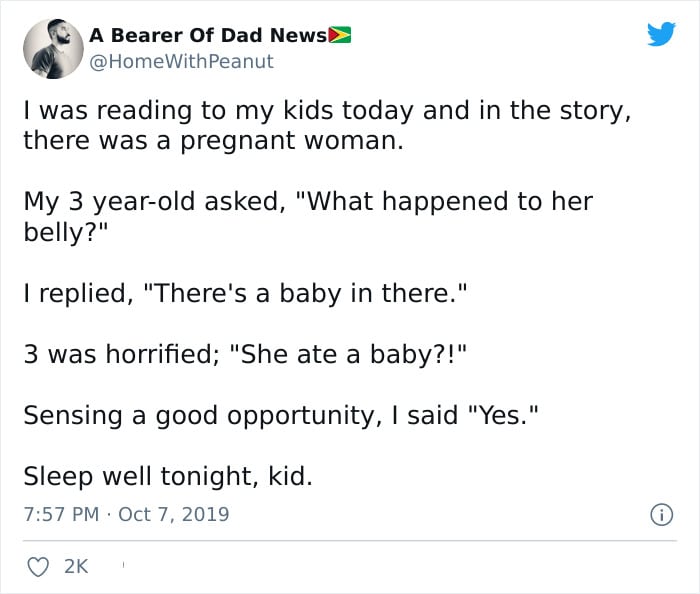Click the line "I replied, There's a baby in there."
The height and width of the screenshot is (594, 700).
point(246,294)
